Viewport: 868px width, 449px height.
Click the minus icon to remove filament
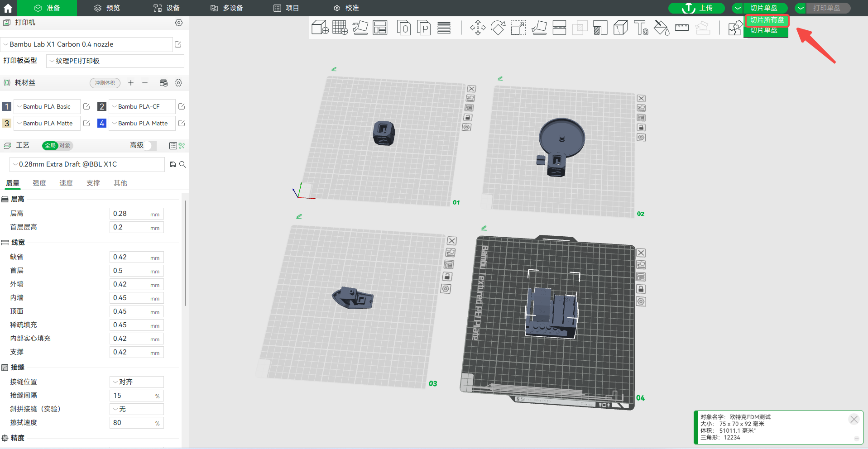[145, 83]
